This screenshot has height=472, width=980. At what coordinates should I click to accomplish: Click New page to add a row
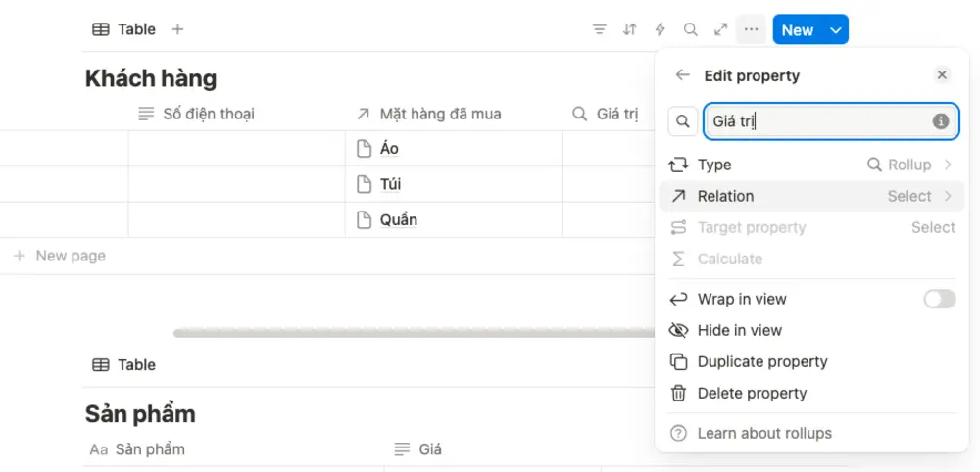[x=61, y=256]
